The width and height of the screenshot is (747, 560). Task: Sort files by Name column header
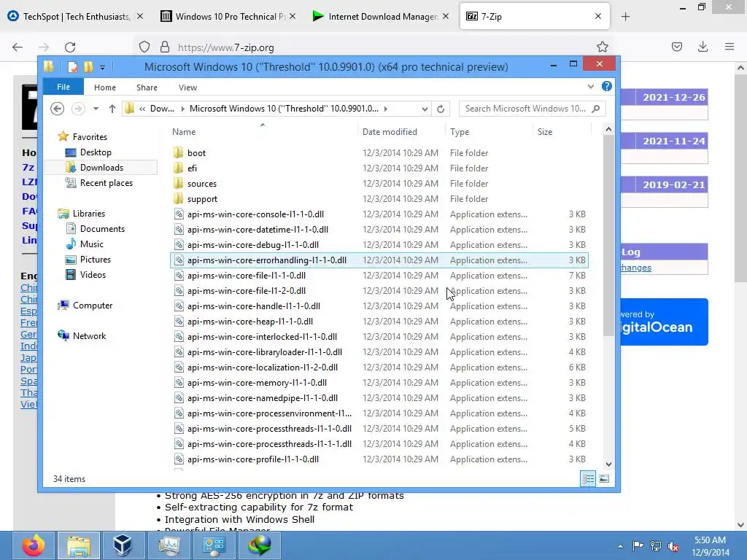(184, 132)
